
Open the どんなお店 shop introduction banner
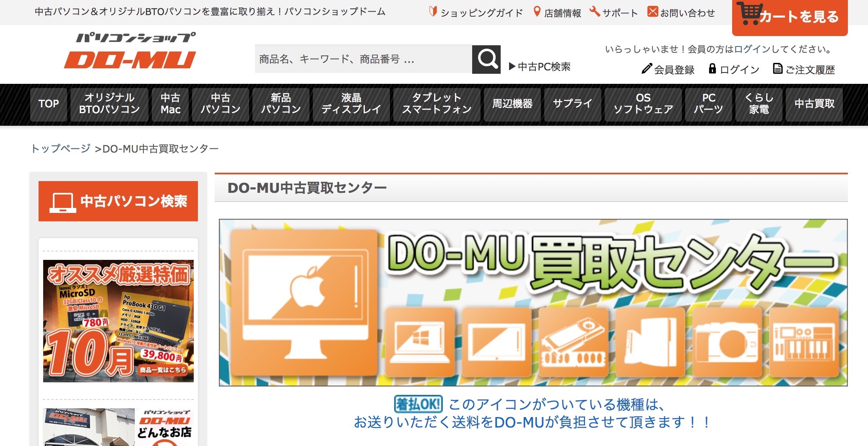118,427
